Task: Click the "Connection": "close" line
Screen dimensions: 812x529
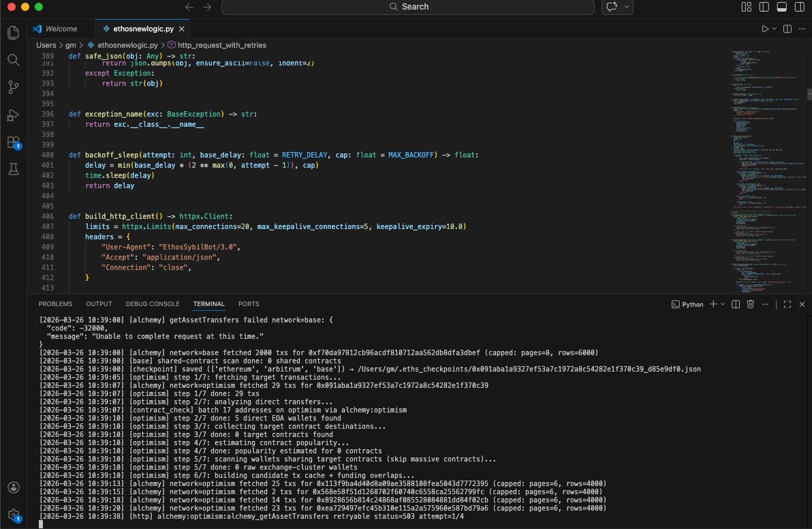Action: (146, 268)
